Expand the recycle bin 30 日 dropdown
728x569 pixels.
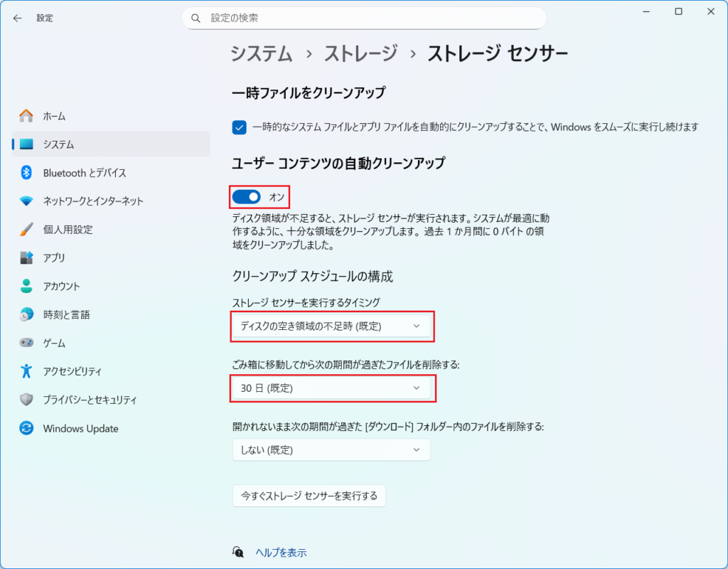click(x=331, y=388)
